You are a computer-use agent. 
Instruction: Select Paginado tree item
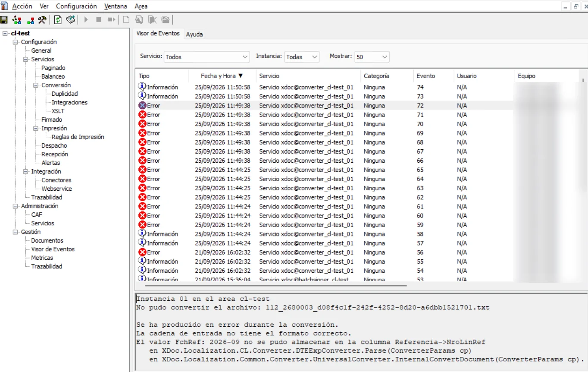click(x=53, y=68)
